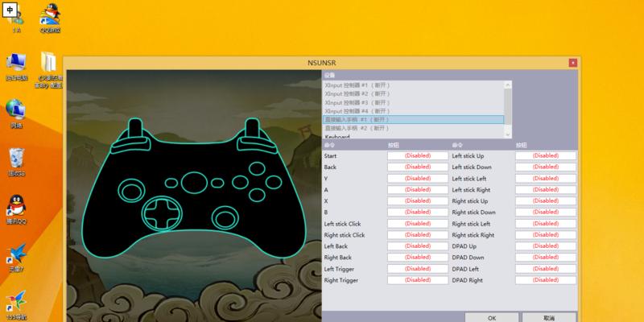Click the DPAD Down binding field
This screenshot has height=322, width=644.
point(546,257)
